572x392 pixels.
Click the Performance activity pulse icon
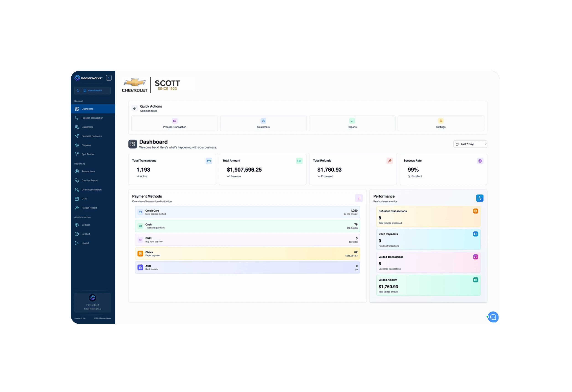(480, 198)
